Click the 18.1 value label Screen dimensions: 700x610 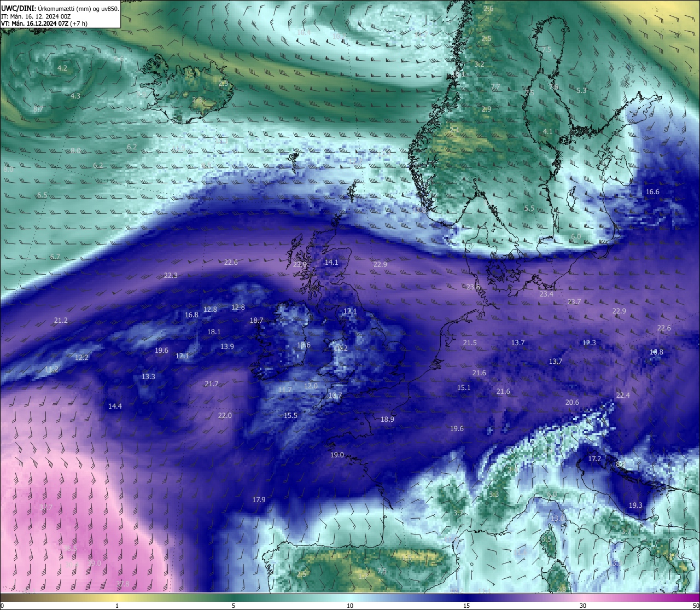[x=214, y=332]
